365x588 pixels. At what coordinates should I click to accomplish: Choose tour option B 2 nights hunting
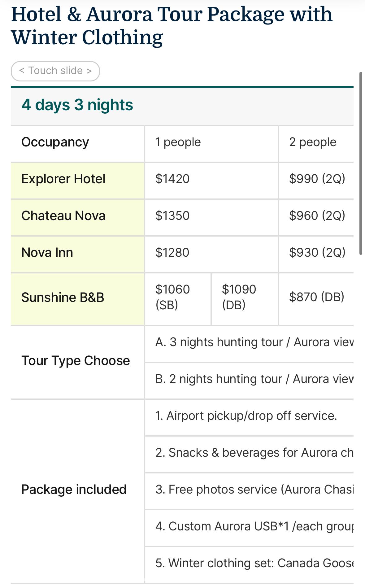click(254, 379)
